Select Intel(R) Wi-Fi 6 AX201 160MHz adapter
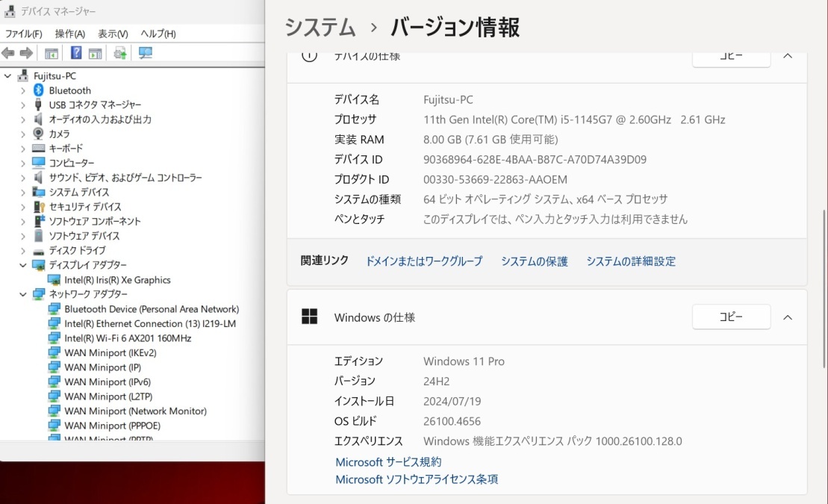Viewport: 828px width, 504px height. click(128, 338)
